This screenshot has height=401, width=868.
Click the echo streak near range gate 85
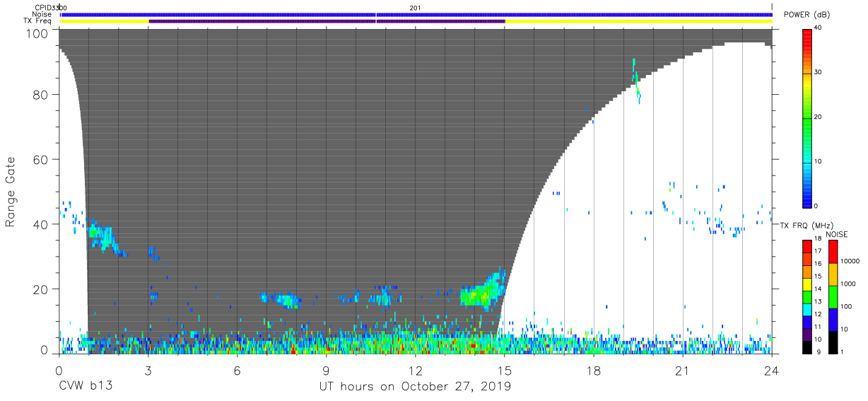pos(635,80)
